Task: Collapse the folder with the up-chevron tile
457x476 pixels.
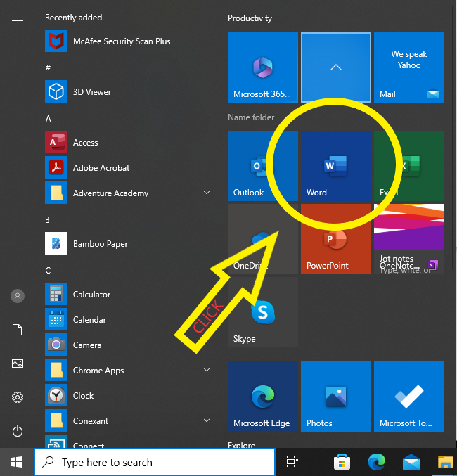Action: 335,68
